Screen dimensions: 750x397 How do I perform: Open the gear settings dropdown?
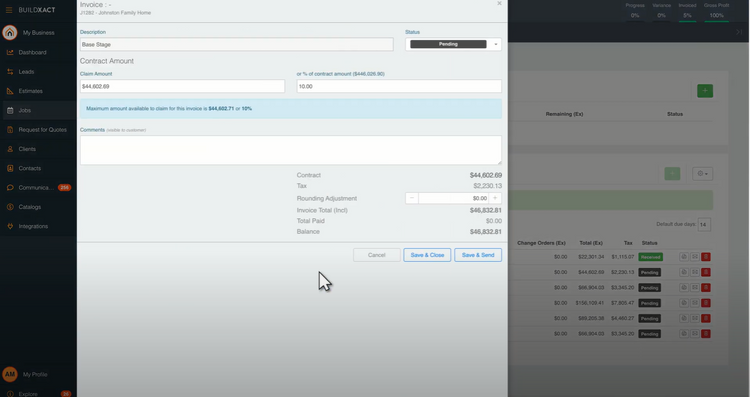pos(702,174)
